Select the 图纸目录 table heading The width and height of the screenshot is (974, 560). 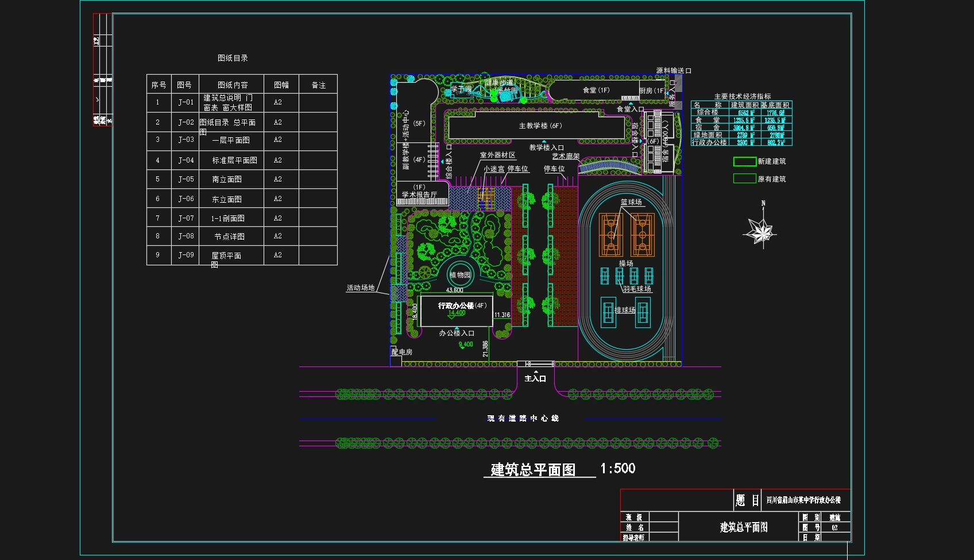click(233, 58)
